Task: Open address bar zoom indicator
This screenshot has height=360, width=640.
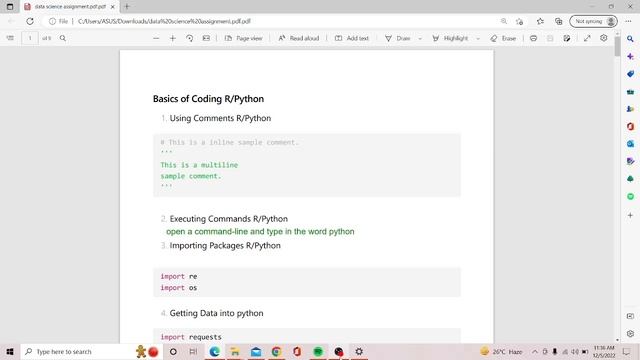Action: tap(504, 21)
